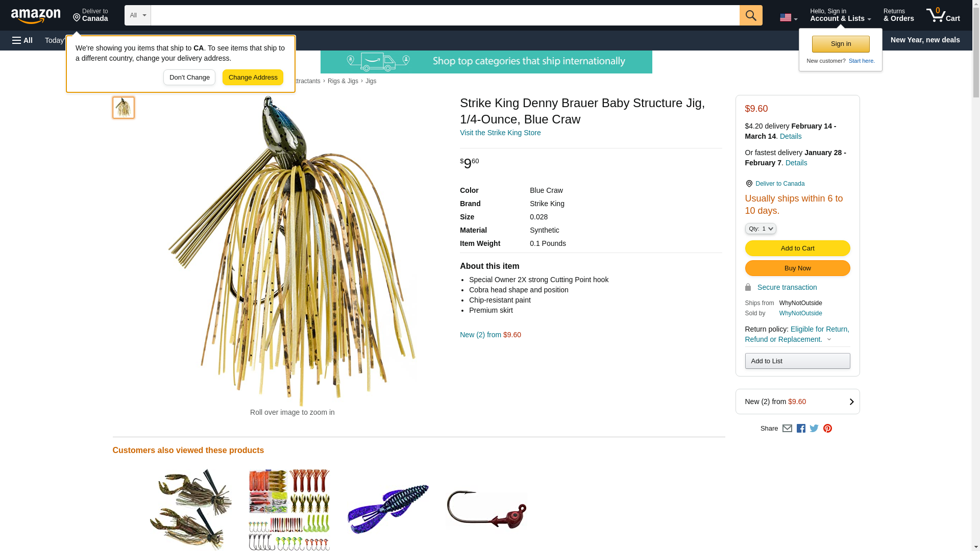
Task: Share product via email icon
Action: pos(787,429)
